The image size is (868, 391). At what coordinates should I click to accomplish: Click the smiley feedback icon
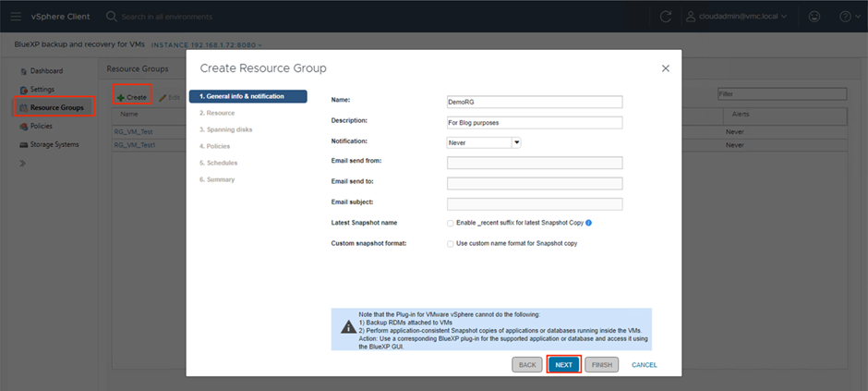click(814, 17)
